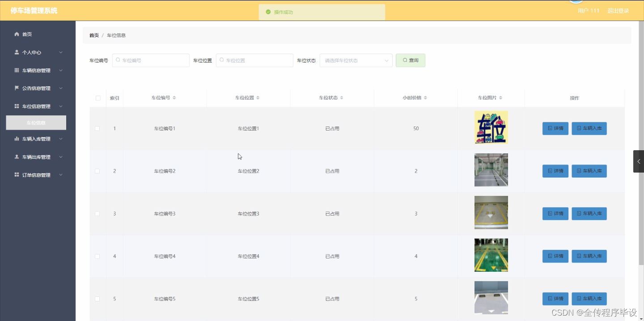Open the 订单信息管理 sidebar menu
644x321 pixels.
(38, 175)
